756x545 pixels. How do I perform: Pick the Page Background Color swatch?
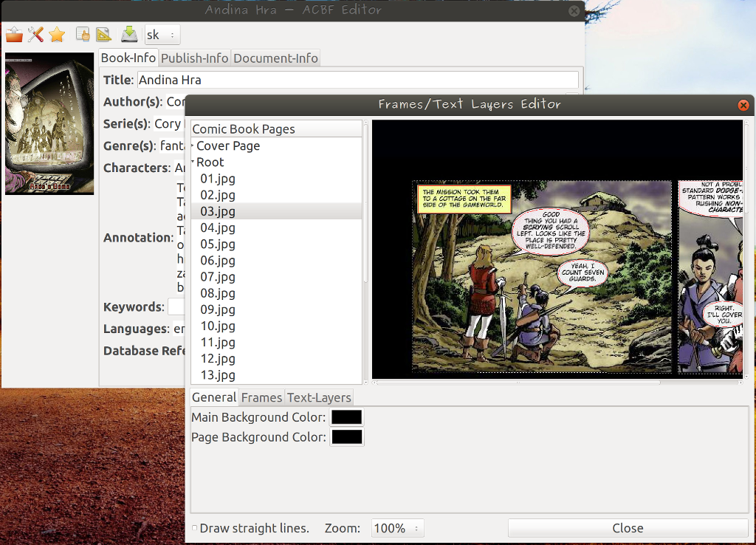(x=347, y=437)
